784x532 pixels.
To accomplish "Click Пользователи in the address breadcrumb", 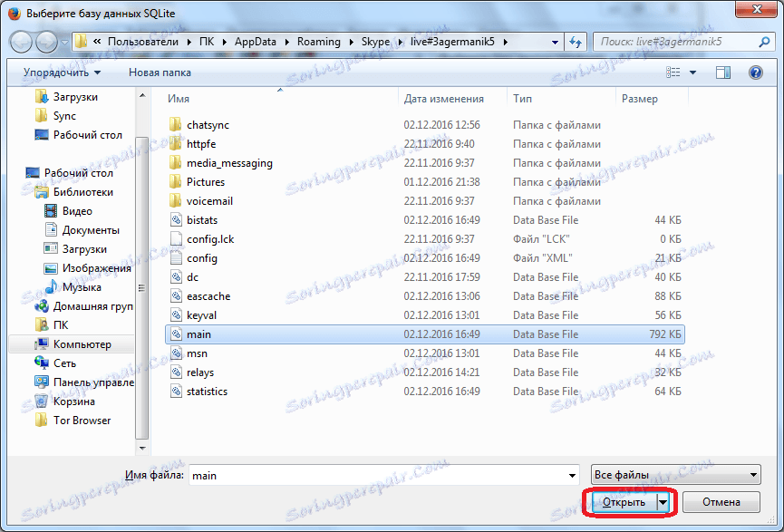I will [143, 42].
